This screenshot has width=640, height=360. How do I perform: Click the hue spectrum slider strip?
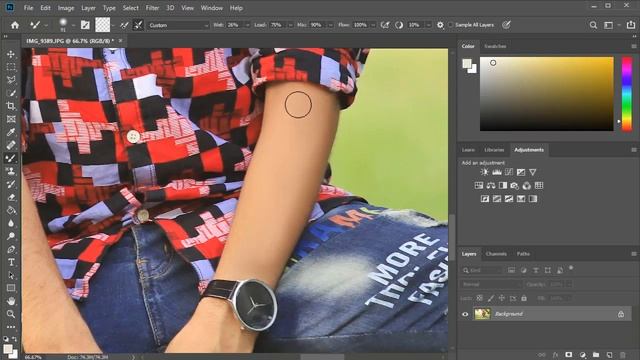[627, 94]
